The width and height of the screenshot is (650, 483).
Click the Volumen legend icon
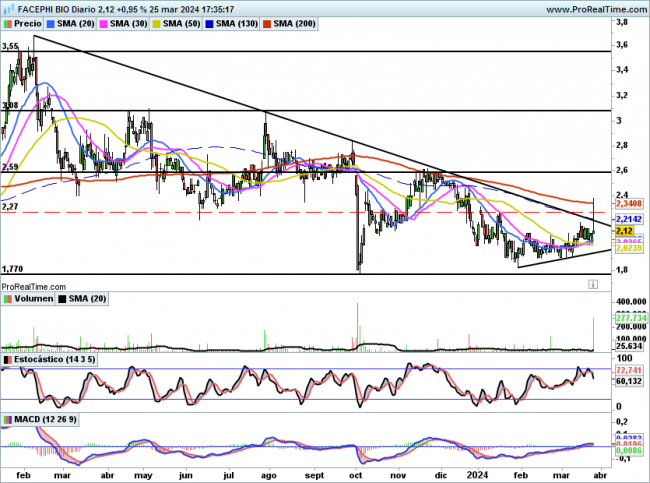coord(7,298)
